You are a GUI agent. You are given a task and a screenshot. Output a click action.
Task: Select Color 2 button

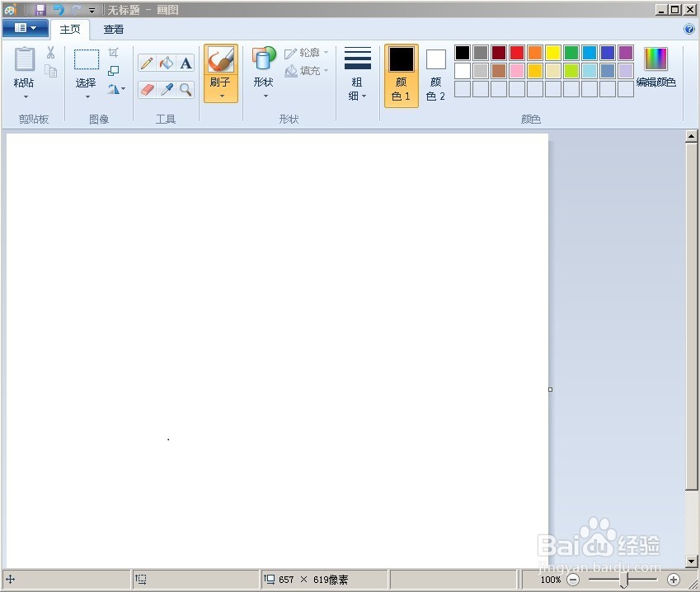pos(435,76)
